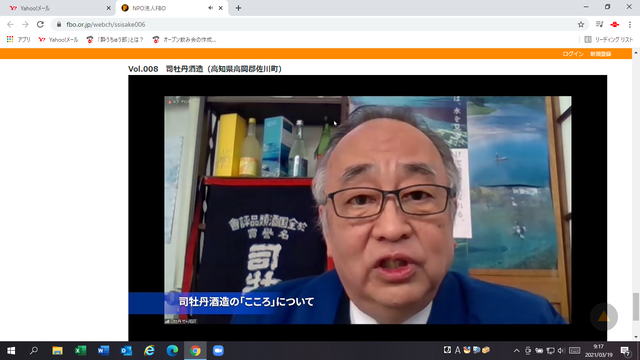Viewport: 640px width, 360px height.
Task: Open the notification center icon
Action: tap(626, 351)
